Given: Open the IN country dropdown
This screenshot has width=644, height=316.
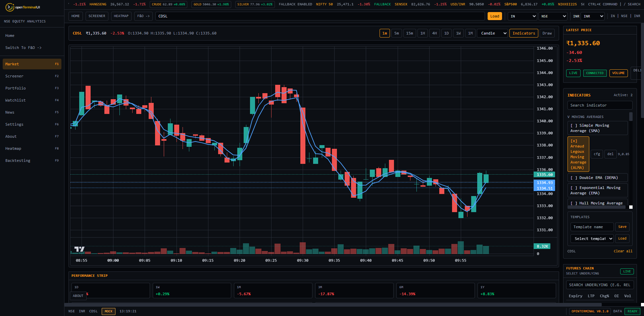Looking at the screenshot, I should [523, 16].
